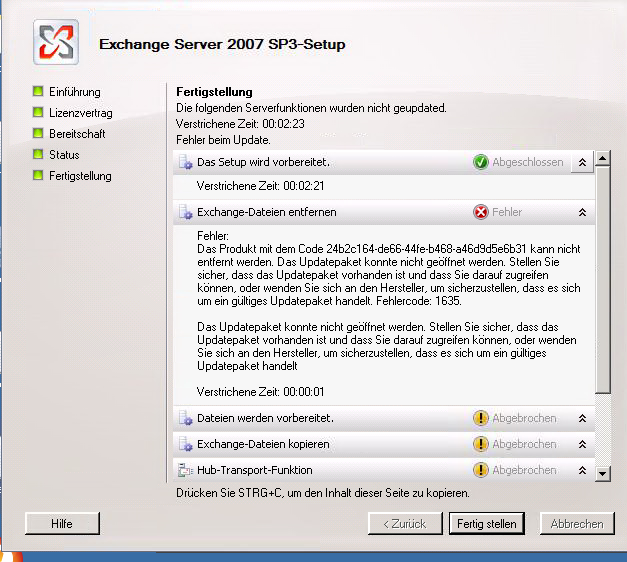This screenshot has height=562, width=627.
Task: Click the 'Verstrichene Zeit: 00:02:23' text
Action: click(240, 124)
